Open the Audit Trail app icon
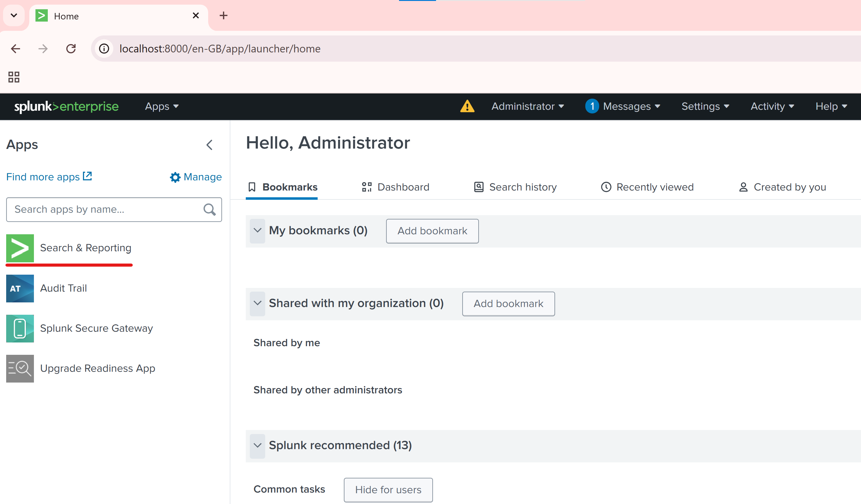861x504 pixels. click(x=20, y=289)
